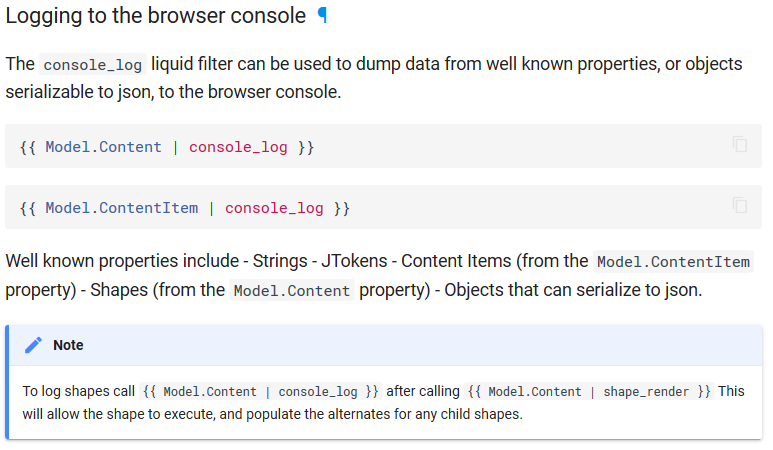This screenshot has height=450, width=773.
Task: Click inline Model.ContentItem code in paragraph
Action: 673,262
